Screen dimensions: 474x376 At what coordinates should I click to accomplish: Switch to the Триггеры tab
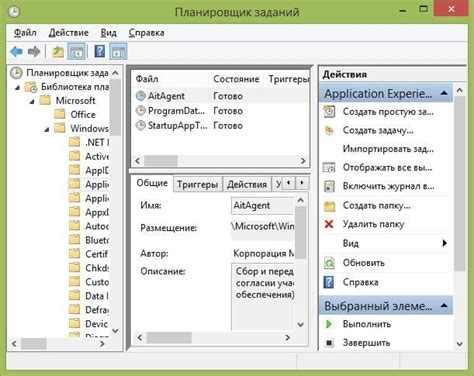(x=198, y=184)
